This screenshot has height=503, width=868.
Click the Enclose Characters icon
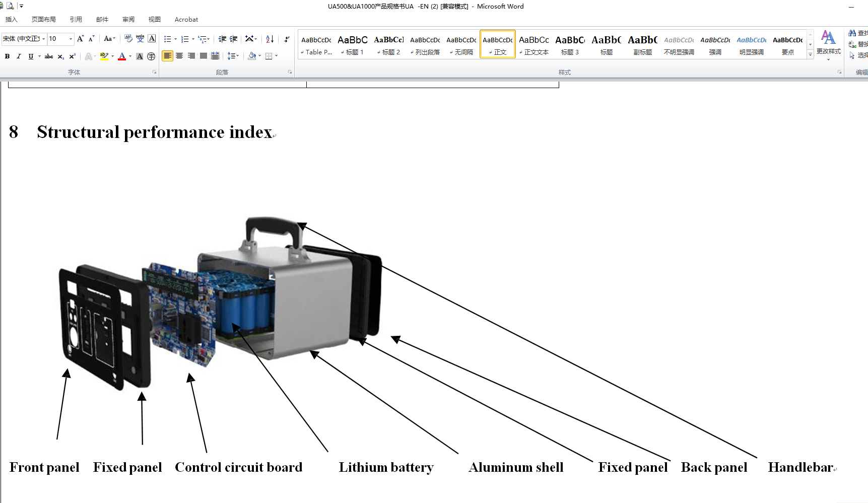(151, 56)
